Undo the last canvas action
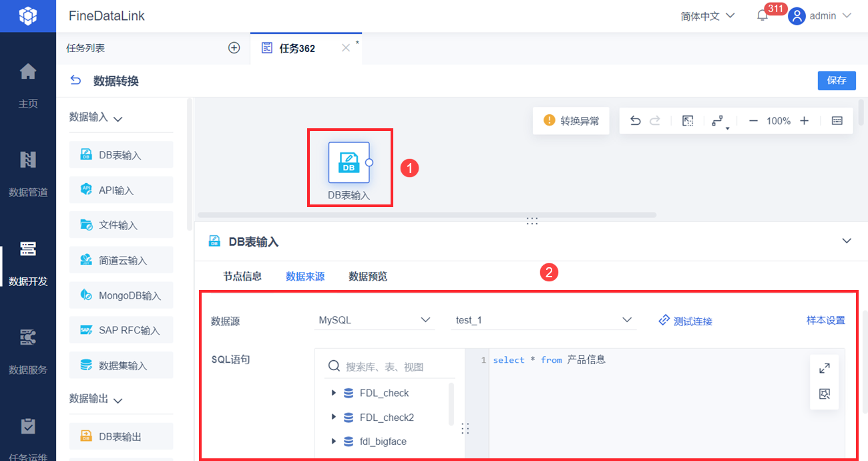 (x=636, y=121)
